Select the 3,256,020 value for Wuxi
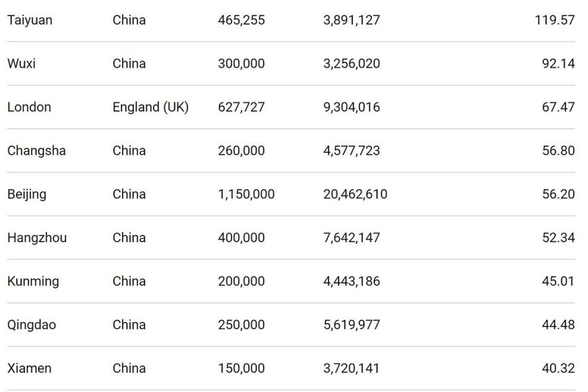The image size is (588, 392). coord(351,63)
